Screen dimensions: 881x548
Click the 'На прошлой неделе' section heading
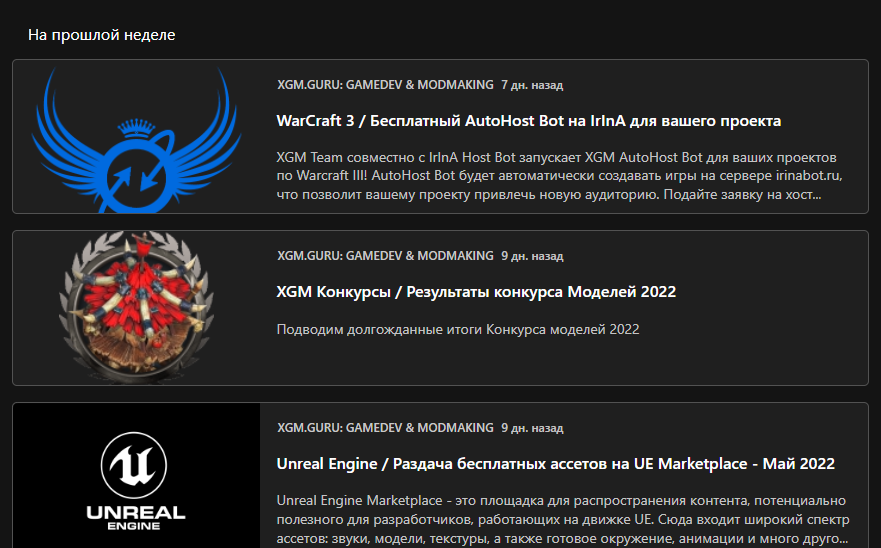pyautogui.click(x=102, y=35)
